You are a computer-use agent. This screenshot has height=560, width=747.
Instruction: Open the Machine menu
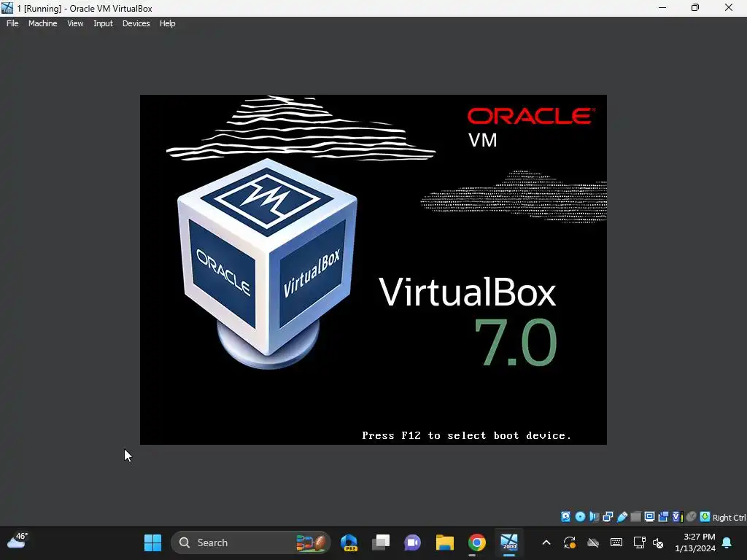(42, 23)
